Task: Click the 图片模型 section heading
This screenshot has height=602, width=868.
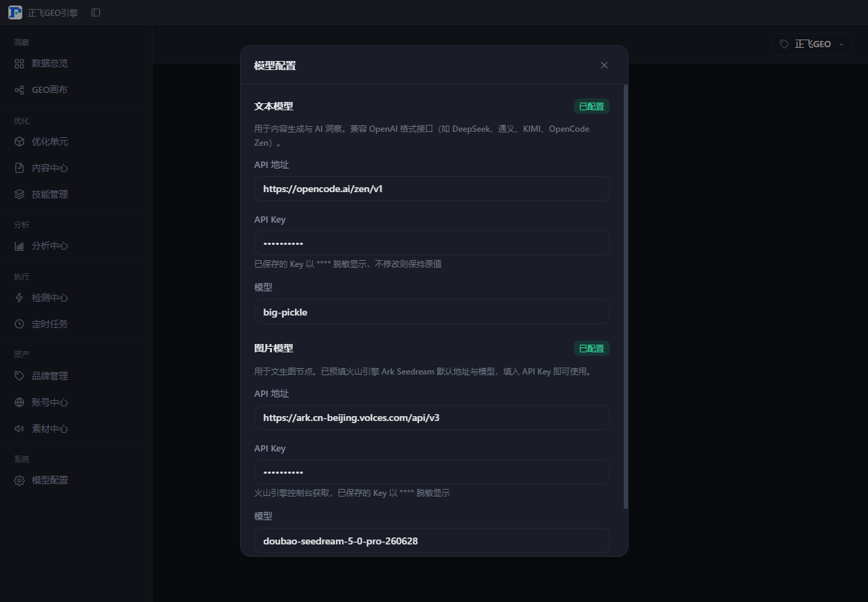Action: (273, 348)
